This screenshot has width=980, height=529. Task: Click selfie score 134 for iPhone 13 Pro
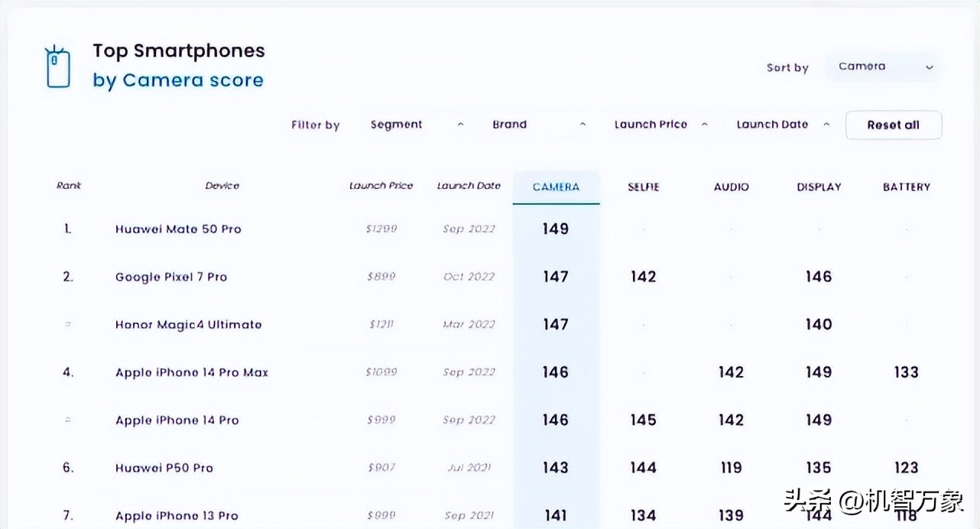click(644, 516)
